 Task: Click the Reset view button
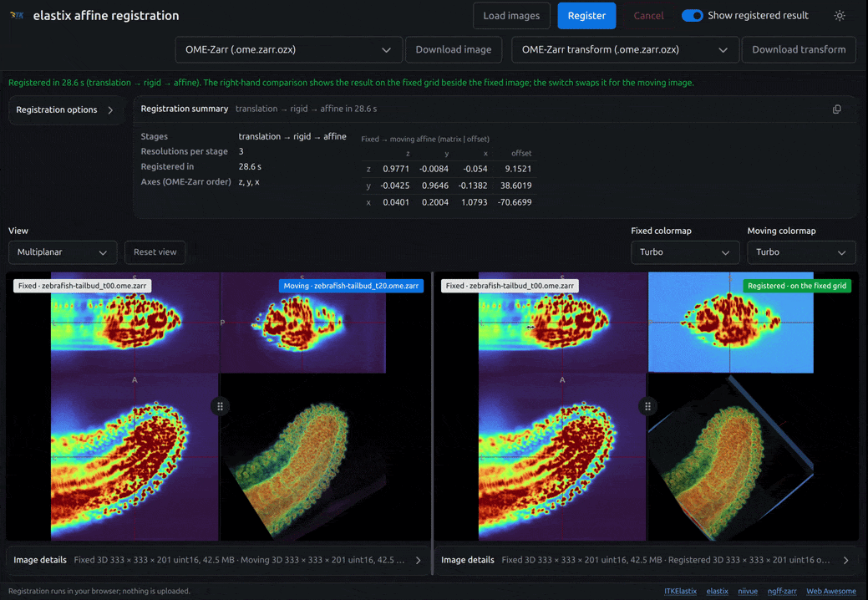155,252
